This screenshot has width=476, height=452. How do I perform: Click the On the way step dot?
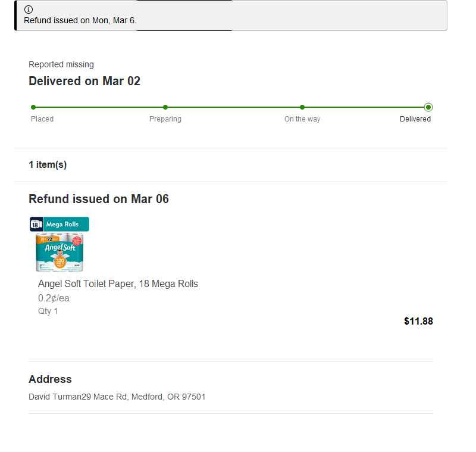click(302, 107)
